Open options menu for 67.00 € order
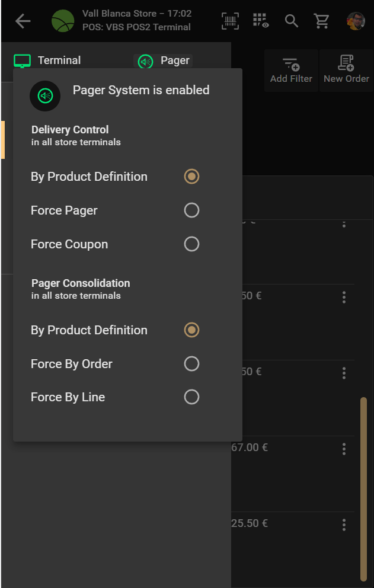Viewport: 374px width, 588px height. click(344, 449)
